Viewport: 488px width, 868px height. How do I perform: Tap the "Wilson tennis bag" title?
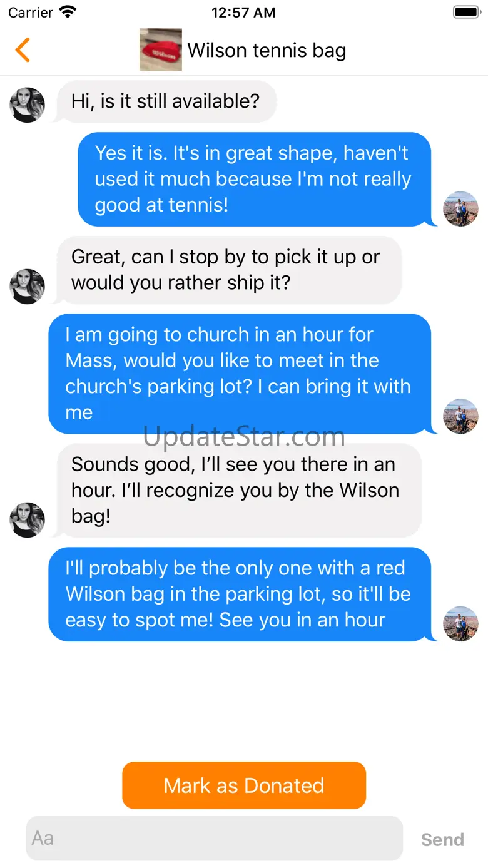click(267, 50)
